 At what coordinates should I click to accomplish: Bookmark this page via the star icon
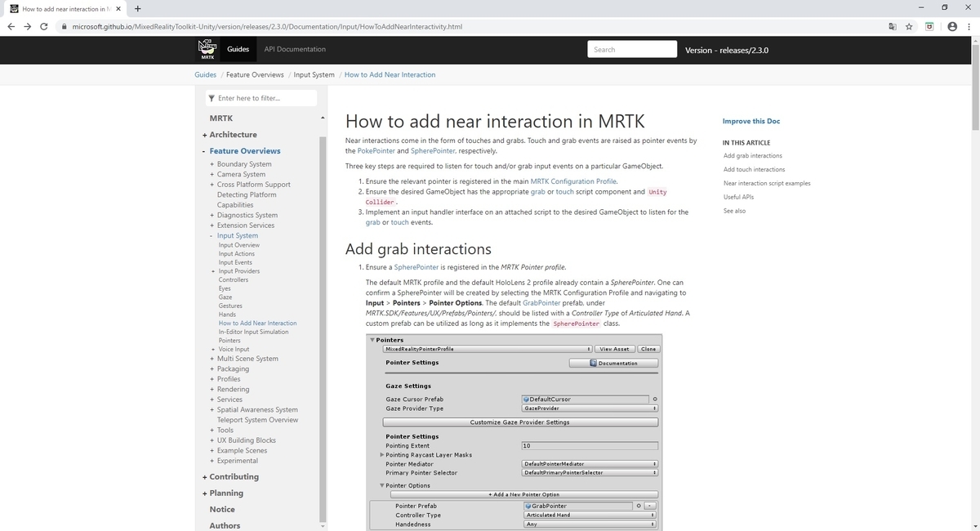tap(909, 26)
